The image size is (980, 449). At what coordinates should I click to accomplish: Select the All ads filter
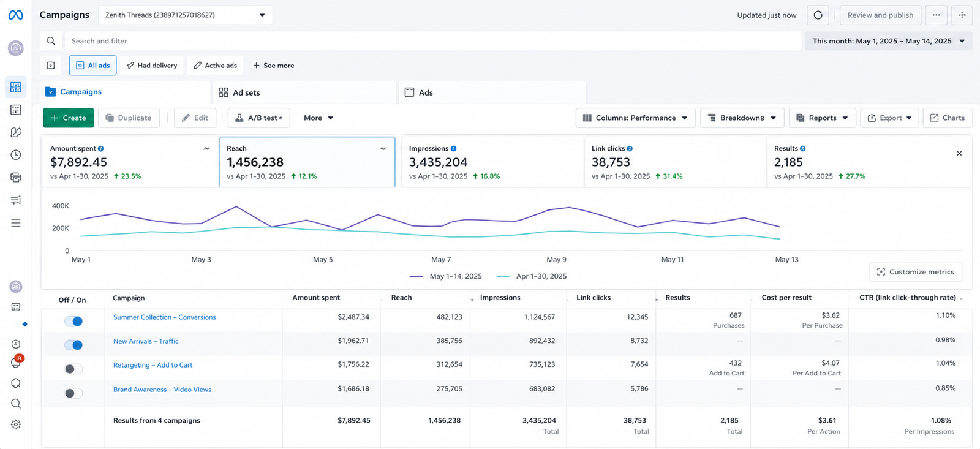pyautogui.click(x=92, y=66)
